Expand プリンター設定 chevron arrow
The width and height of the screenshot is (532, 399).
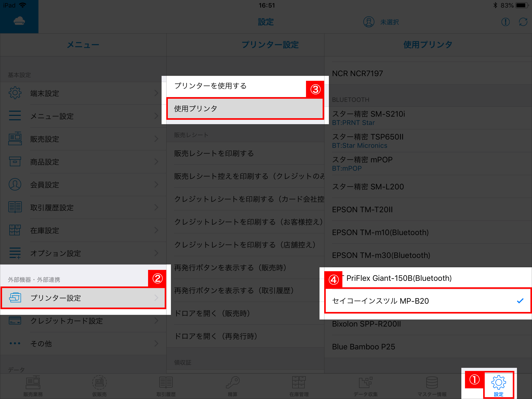point(156,298)
